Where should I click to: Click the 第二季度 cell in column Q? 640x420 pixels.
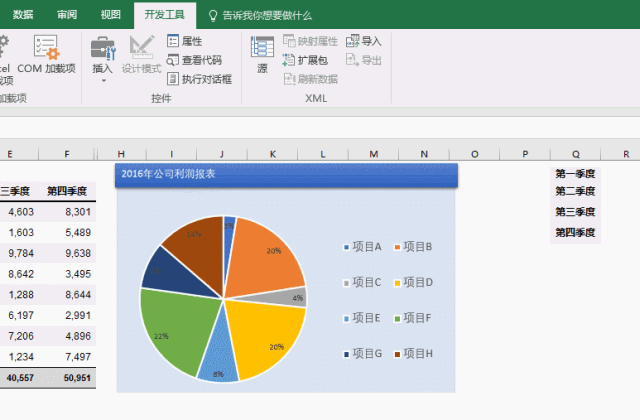click(575, 191)
